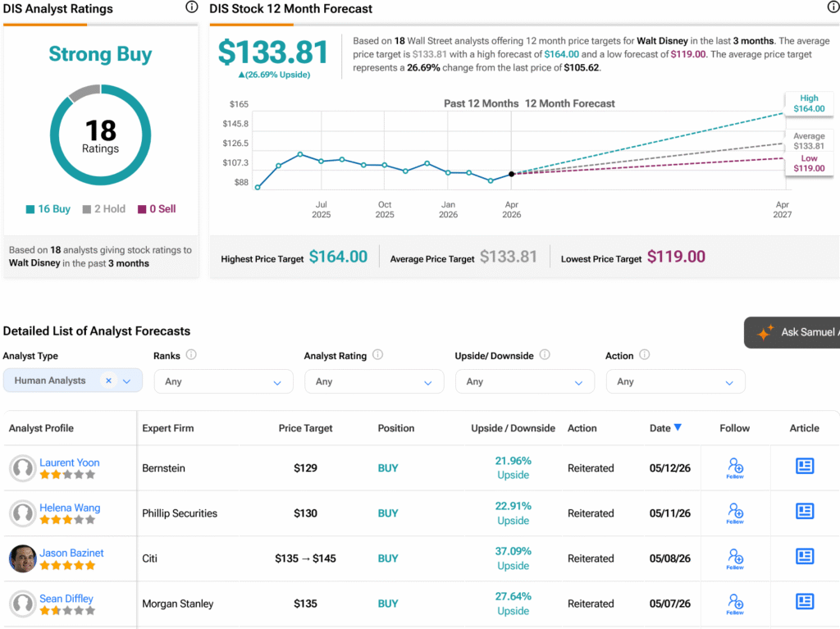
Task: Open the Ranks Any dropdown
Action: (x=223, y=381)
